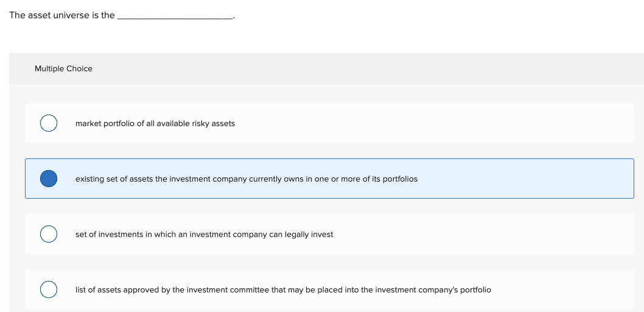Viewport: 644px width, 312px height.
Task: Click the question text 'The asset universe is the'
Action: (x=61, y=15)
